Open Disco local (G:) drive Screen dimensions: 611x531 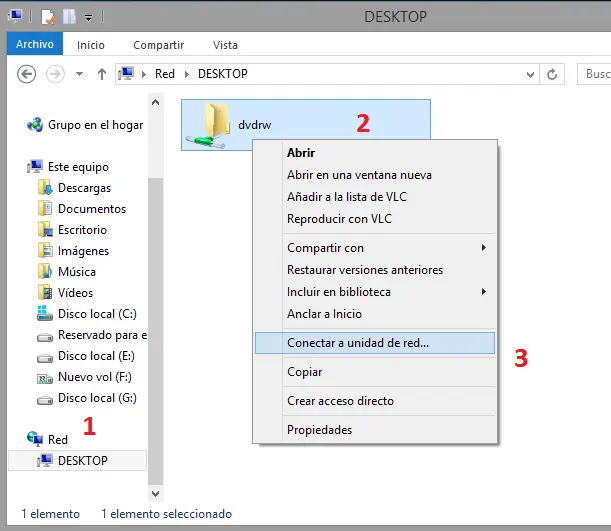pyautogui.click(x=97, y=398)
